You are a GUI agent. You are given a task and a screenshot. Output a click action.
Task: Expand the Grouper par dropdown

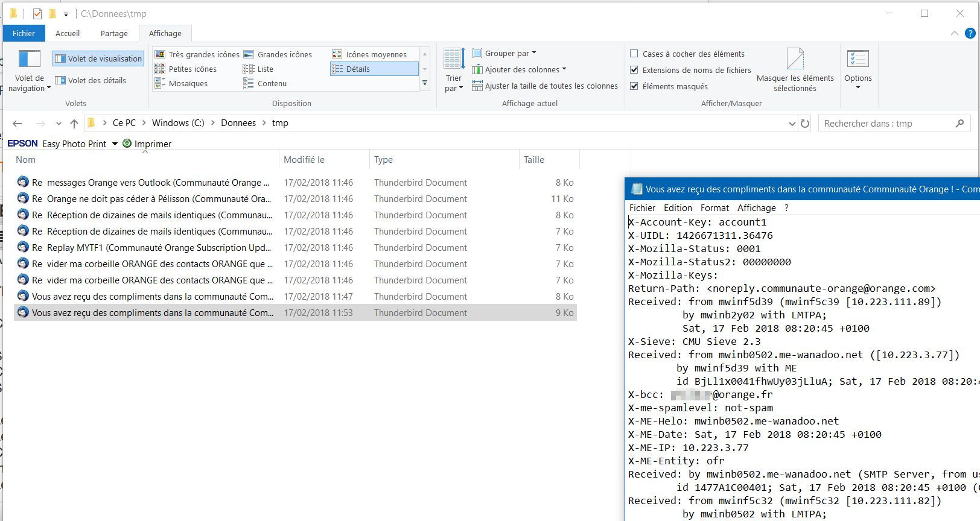tap(504, 53)
